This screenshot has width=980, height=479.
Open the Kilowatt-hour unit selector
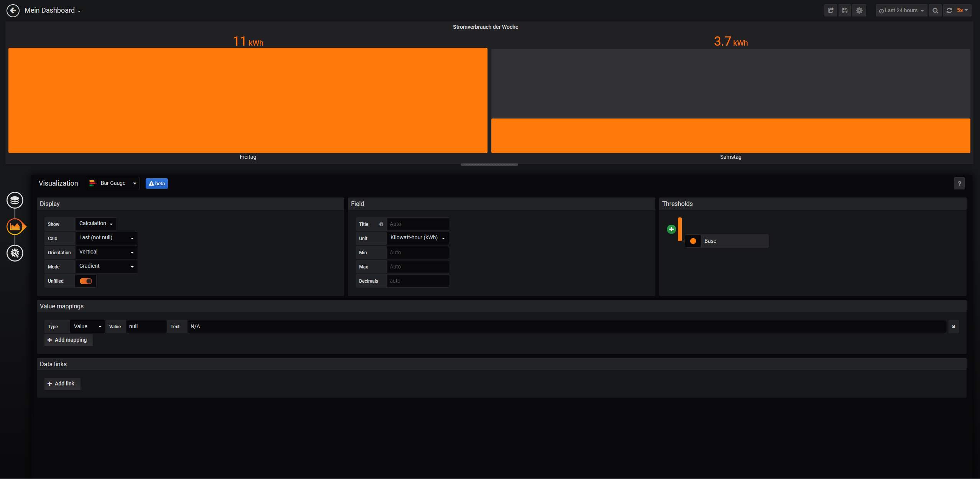pyautogui.click(x=417, y=238)
